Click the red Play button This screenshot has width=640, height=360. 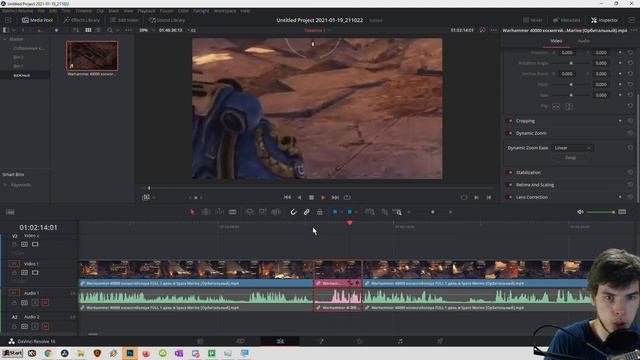click(323, 197)
